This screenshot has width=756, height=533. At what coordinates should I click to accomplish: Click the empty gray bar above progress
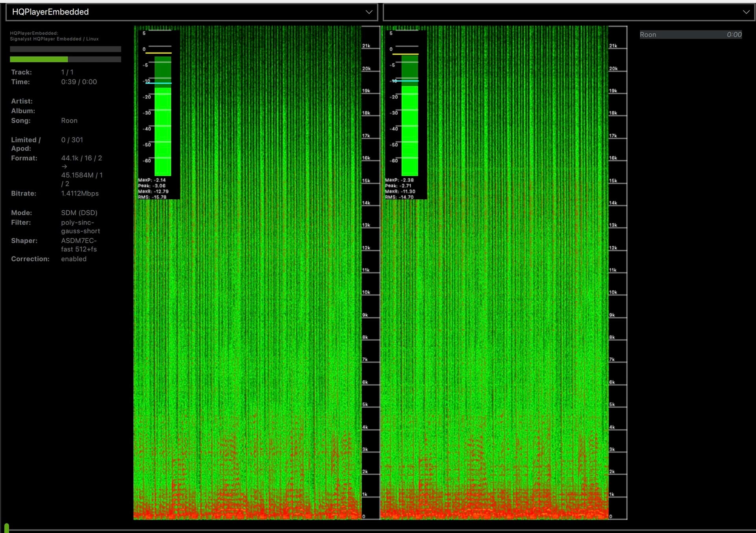65,49
